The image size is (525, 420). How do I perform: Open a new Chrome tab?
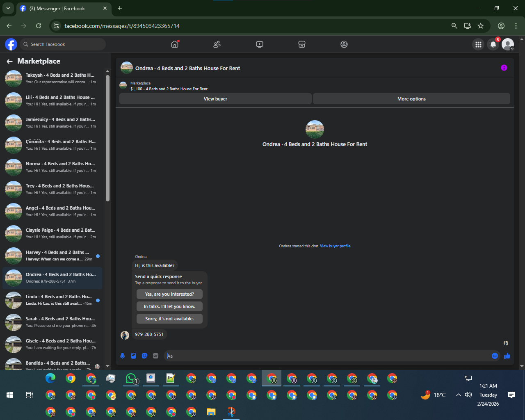tap(120, 8)
